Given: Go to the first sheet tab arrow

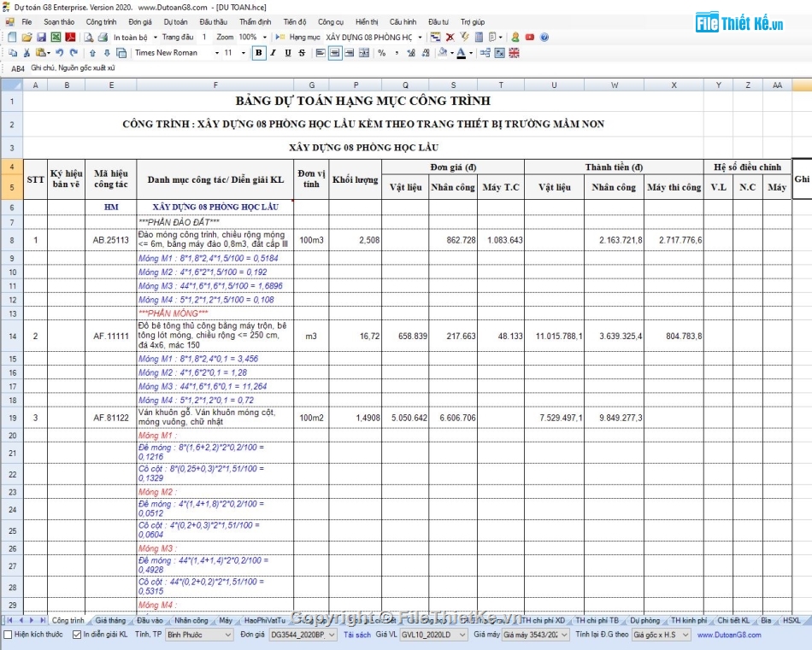Looking at the screenshot, I should [x=9, y=620].
